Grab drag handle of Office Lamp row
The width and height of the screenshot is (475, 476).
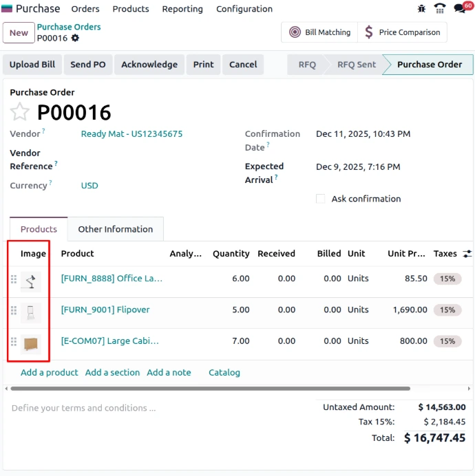(13, 279)
